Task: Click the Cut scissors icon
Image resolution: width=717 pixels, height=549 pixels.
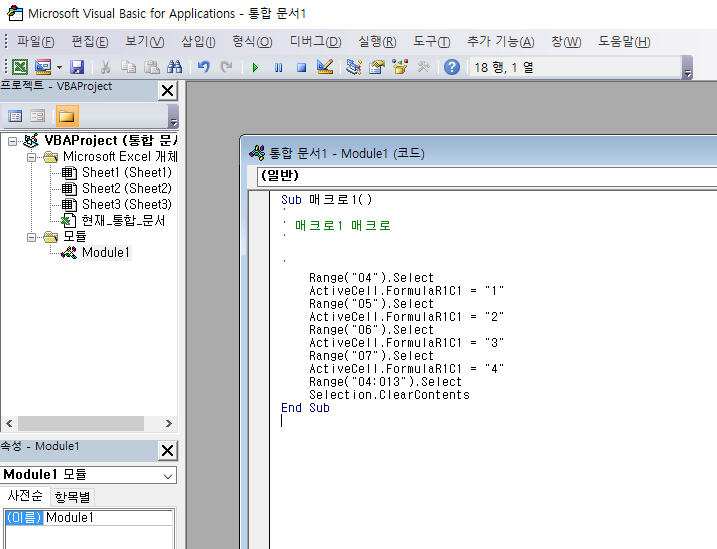Action: click(x=106, y=67)
